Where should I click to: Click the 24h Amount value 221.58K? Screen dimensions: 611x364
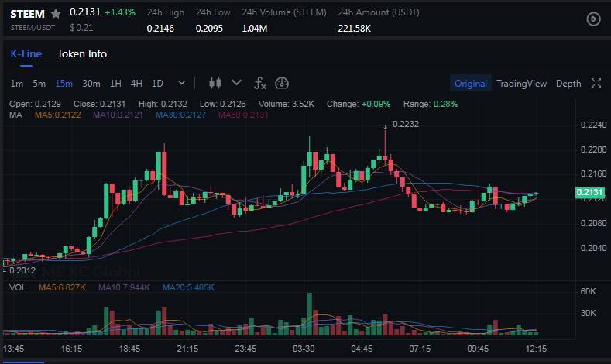coord(354,29)
